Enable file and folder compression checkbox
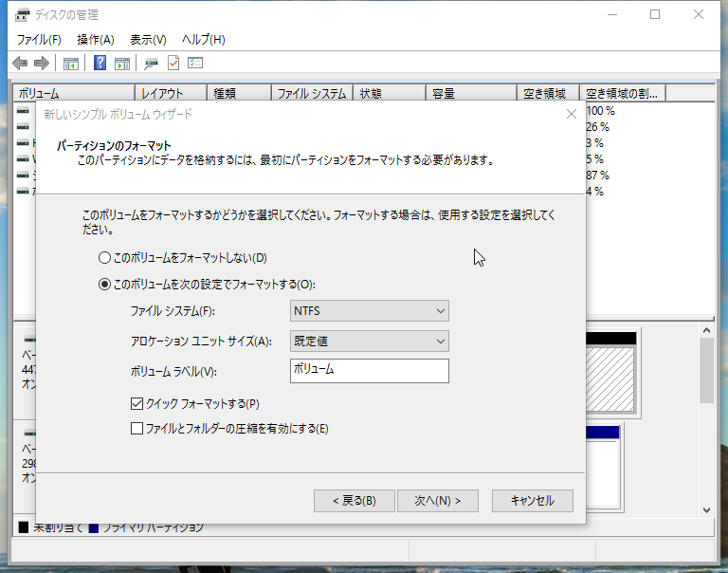 [136, 429]
